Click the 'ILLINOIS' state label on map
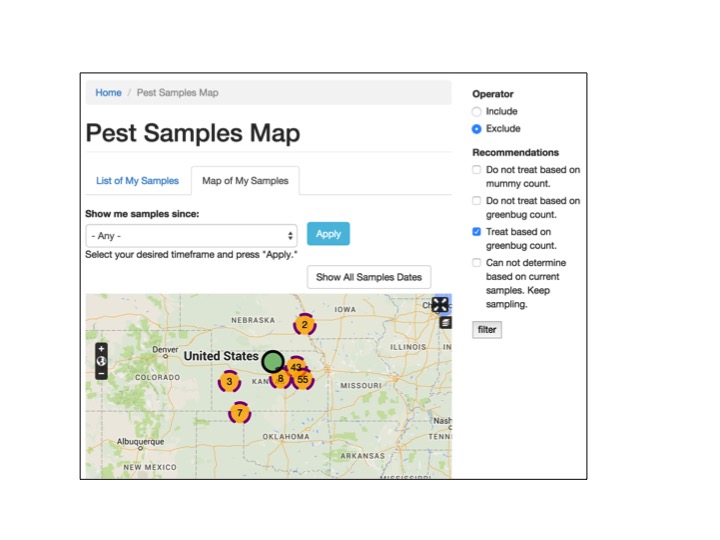The image size is (720, 540). [x=408, y=347]
